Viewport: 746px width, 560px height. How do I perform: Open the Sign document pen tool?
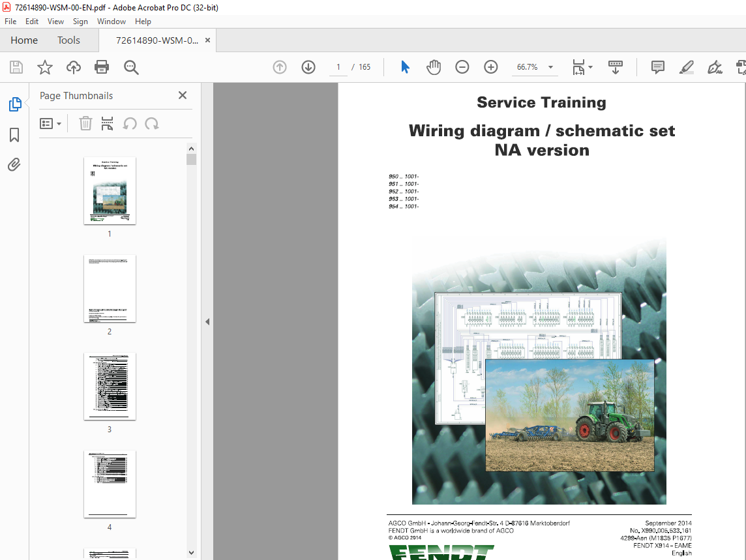click(x=715, y=67)
